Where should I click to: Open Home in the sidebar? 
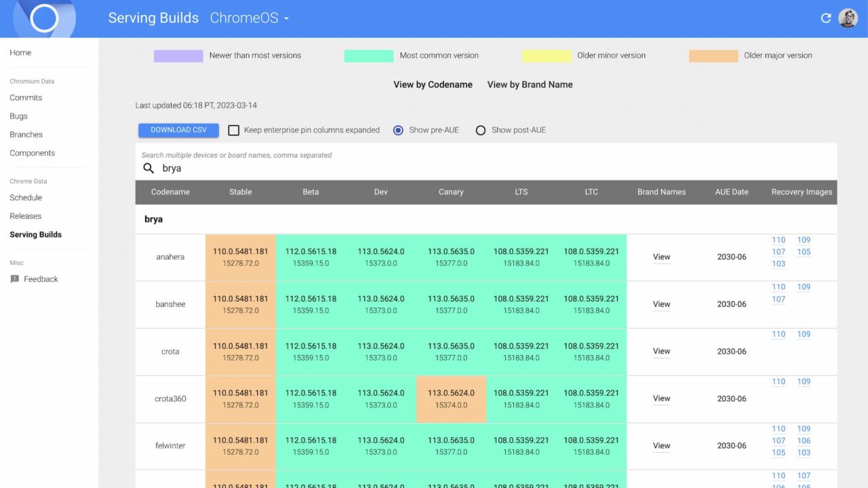point(20,53)
